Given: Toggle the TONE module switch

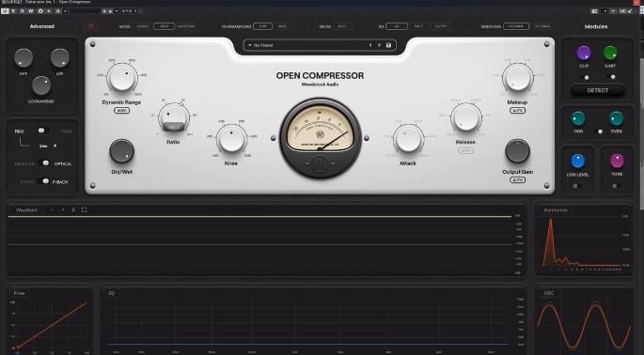Looking at the screenshot, I should 617,186.
